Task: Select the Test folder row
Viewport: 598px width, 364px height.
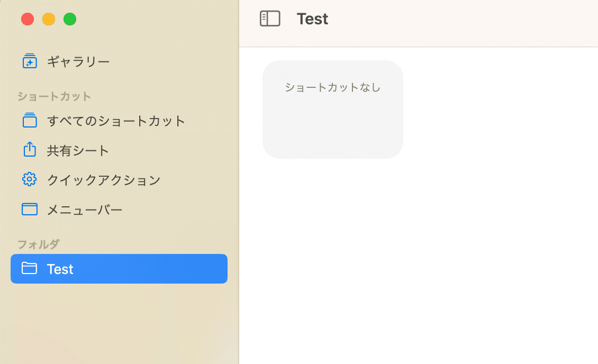Action: click(119, 269)
